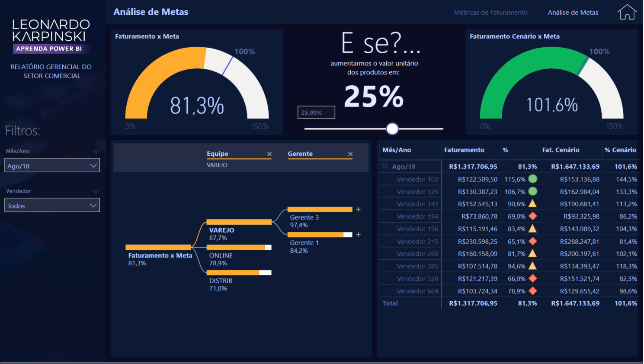Click the green circle next to Vendedor 125

[x=532, y=191]
